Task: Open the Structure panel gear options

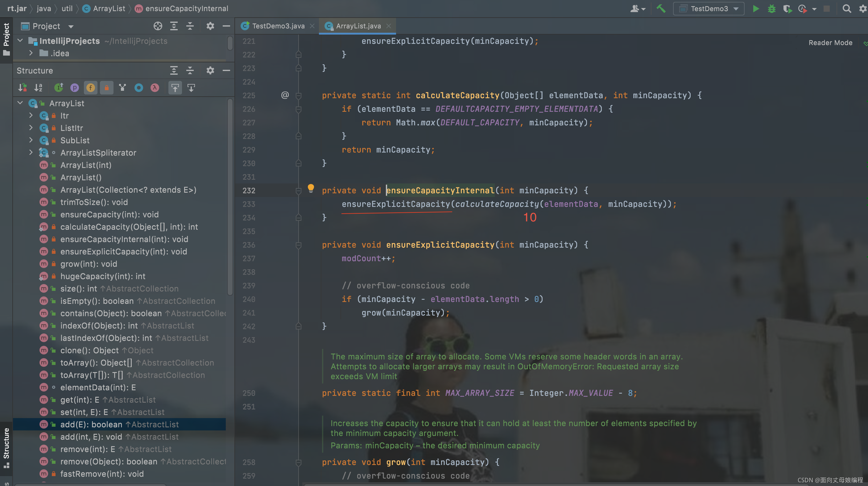Action: [210, 70]
